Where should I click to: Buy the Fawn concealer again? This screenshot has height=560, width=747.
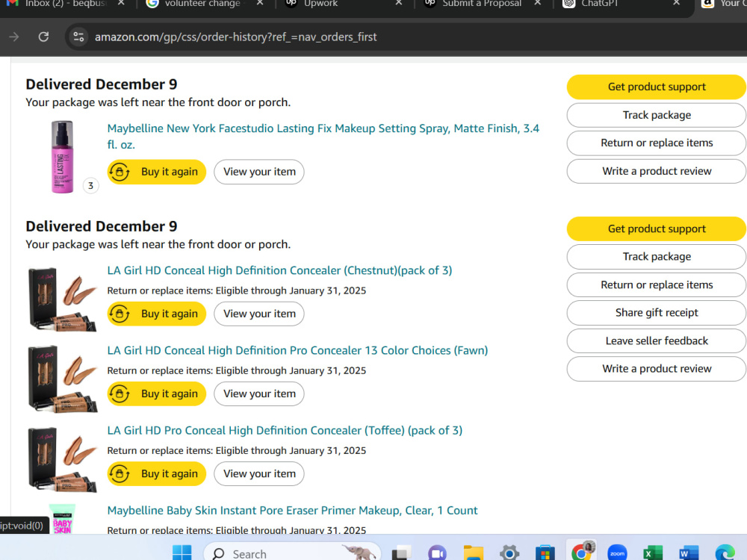click(x=157, y=393)
